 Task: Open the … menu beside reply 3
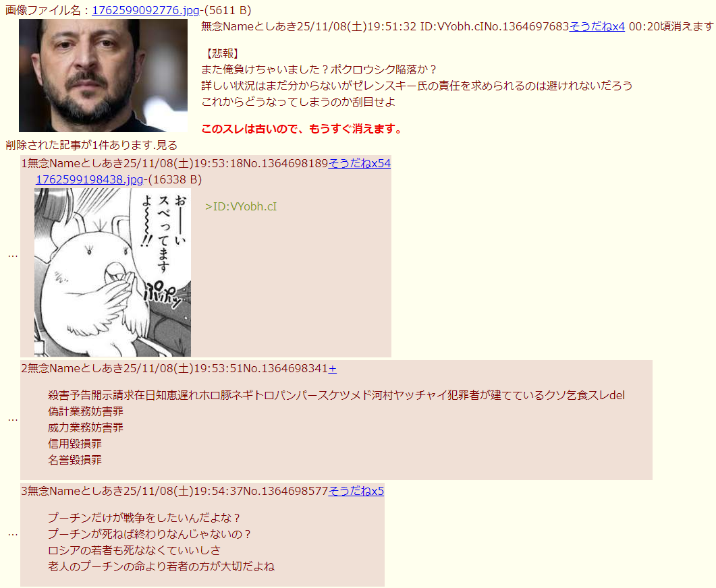(x=13, y=534)
